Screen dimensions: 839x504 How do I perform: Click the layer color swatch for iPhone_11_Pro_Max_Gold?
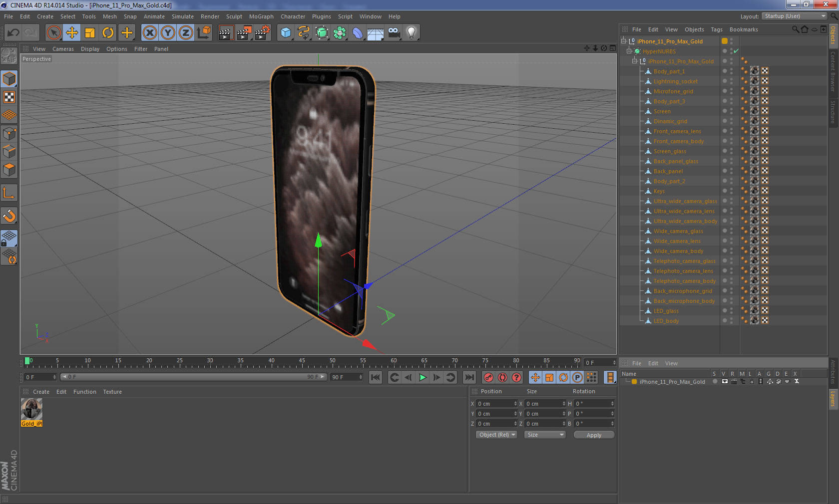[634, 381]
